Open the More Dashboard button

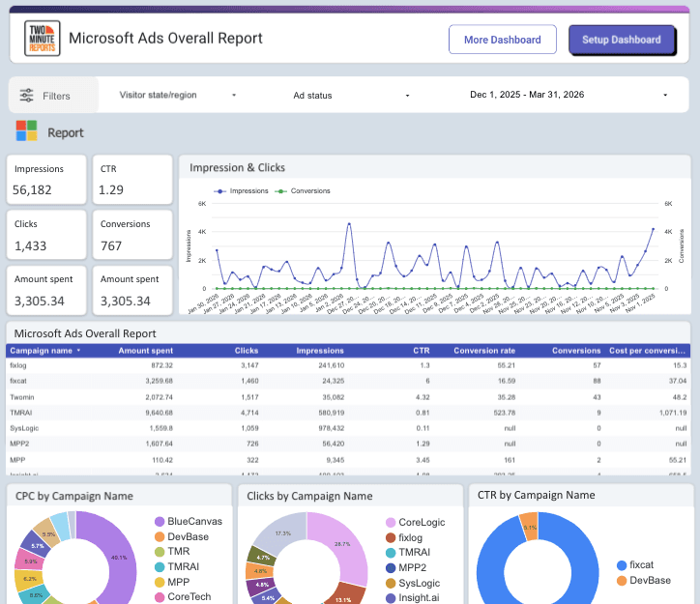(502, 40)
